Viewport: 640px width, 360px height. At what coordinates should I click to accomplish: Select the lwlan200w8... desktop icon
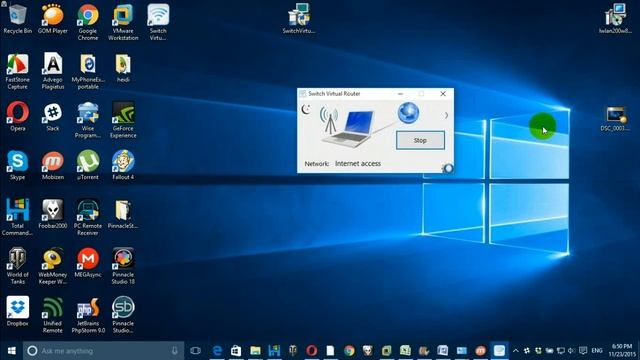point(615,19)
